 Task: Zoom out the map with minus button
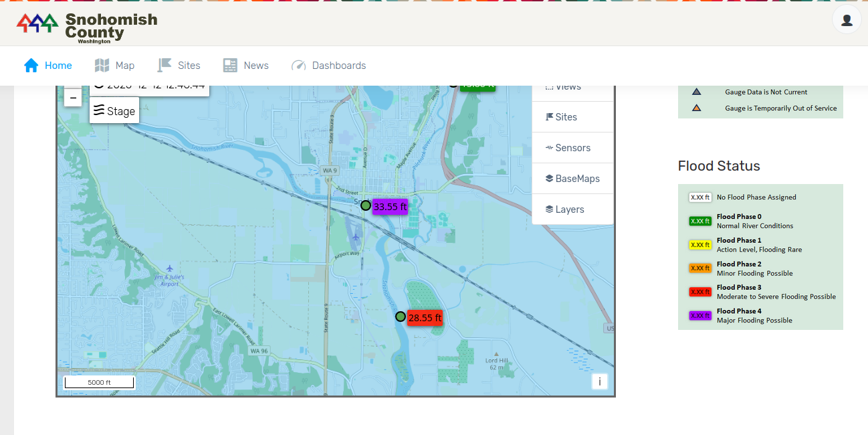tap(73, 98)
